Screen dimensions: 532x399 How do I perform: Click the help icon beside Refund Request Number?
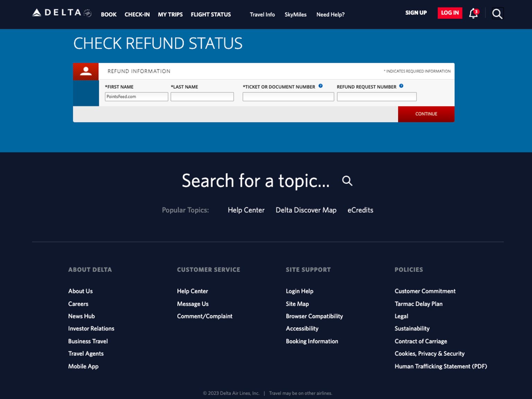[x=401, y=86]
